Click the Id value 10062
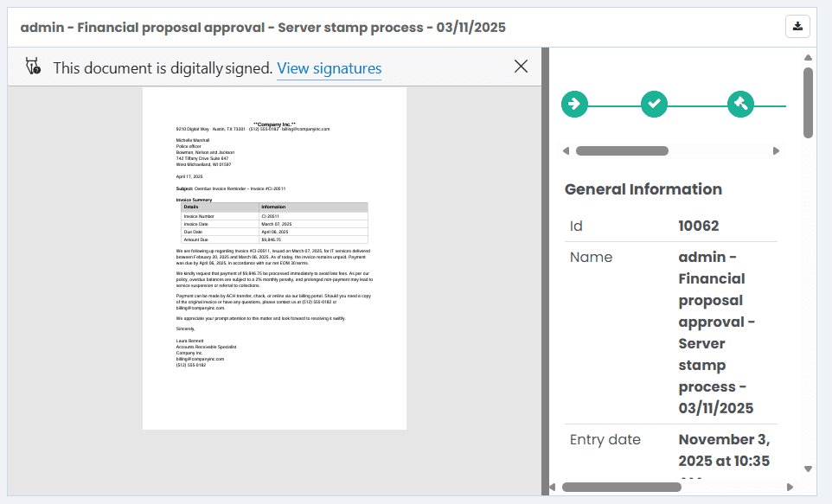This screenshot has height=504, width=832. 698,226
